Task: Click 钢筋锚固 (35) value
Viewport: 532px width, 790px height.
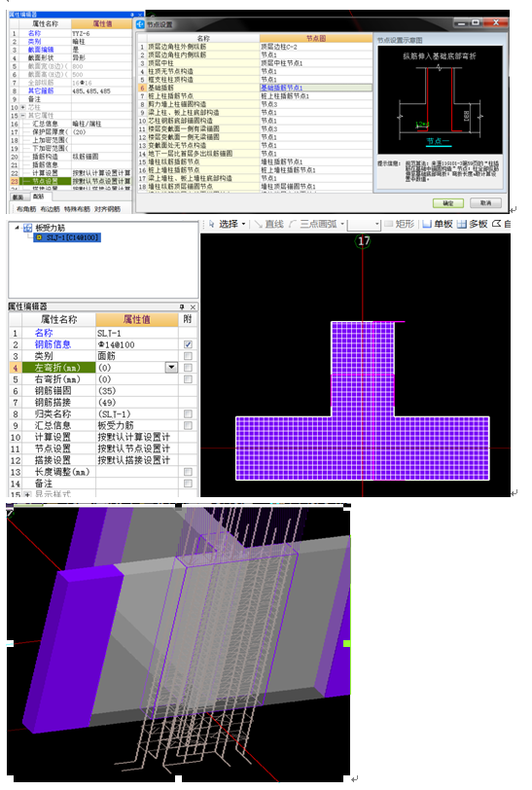Action: pyautogui.click(x=137, y=390)
